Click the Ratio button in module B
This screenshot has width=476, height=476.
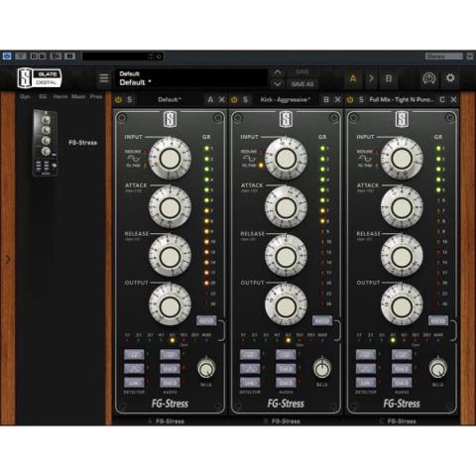point(322,320)
